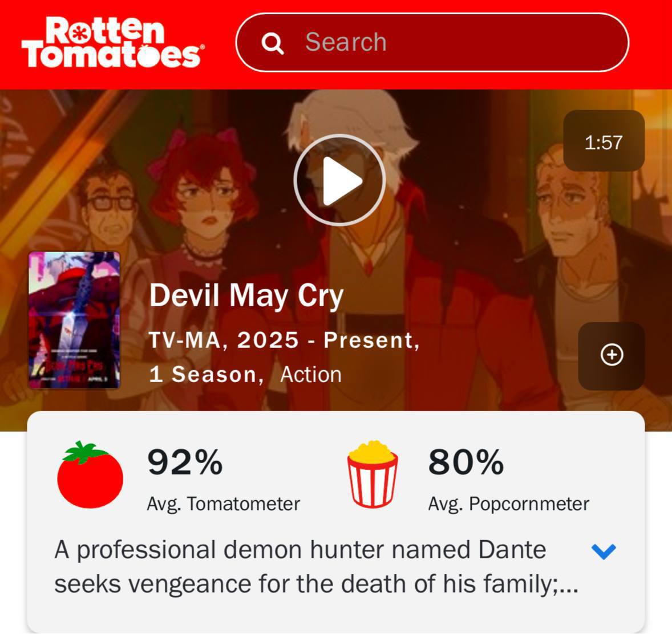
Task: Click the 1 Season label
Action: tap(207, 375)
